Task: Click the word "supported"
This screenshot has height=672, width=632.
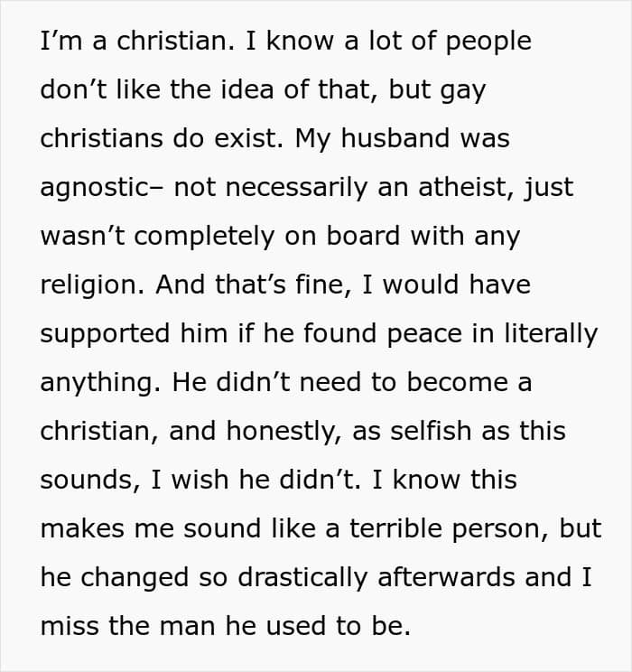Action: point(107,334)
